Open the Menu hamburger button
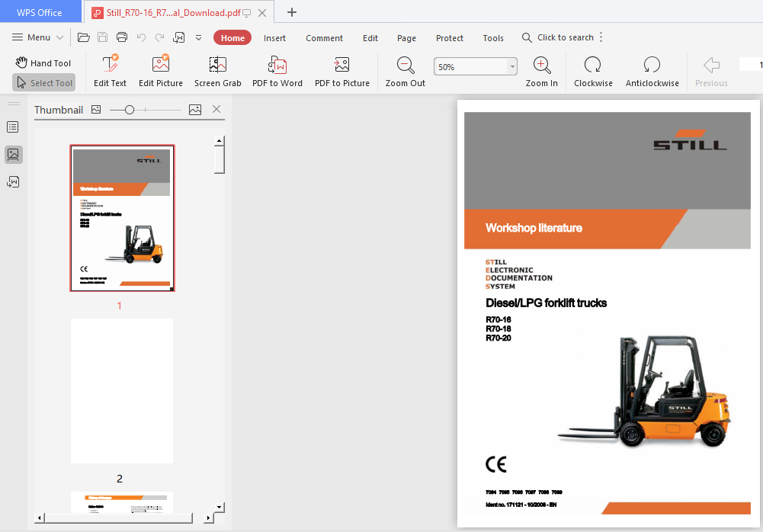763x532 pixels. pos(31,37)
